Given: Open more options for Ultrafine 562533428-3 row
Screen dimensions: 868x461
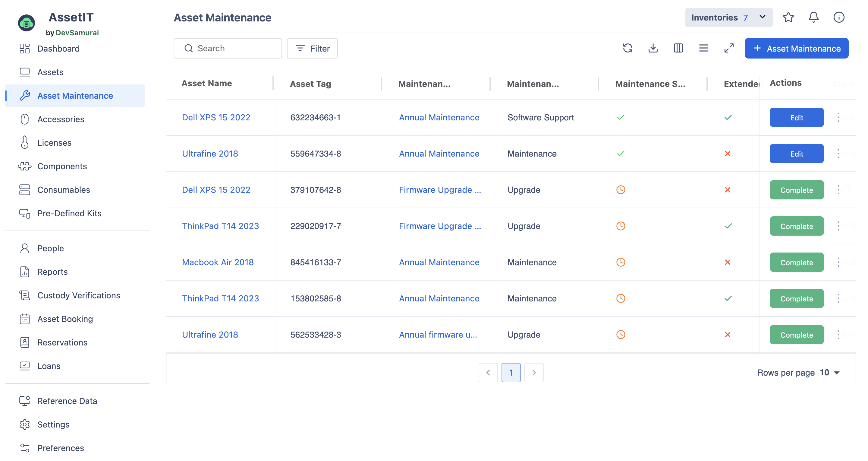Looking at the screenshot, I should [838, 335].
